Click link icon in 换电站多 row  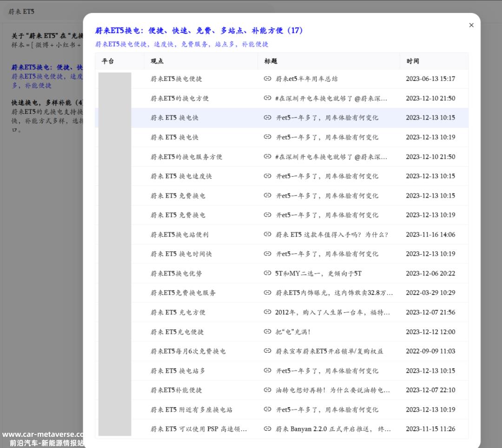pos(267,370)
